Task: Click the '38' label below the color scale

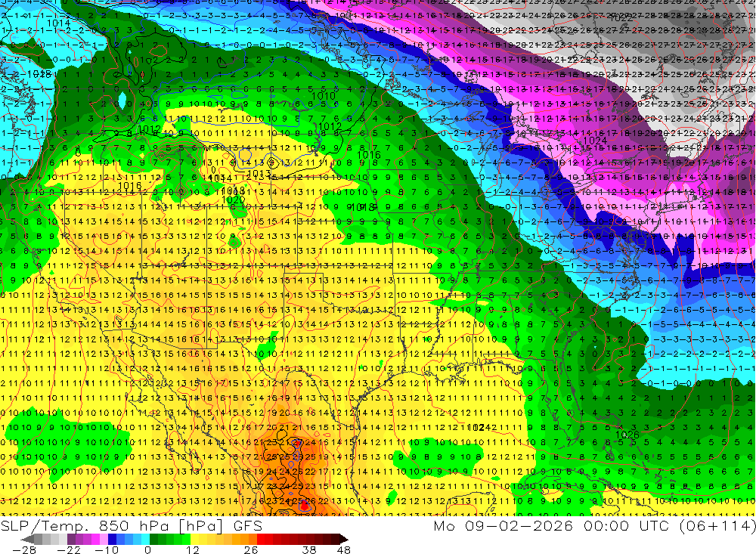Action: point(309,549)
